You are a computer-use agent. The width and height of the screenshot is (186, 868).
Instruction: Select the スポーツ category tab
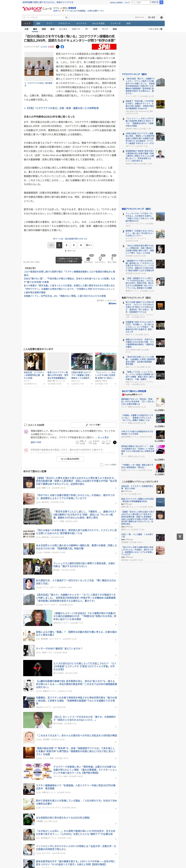click(x=76, y=29)
